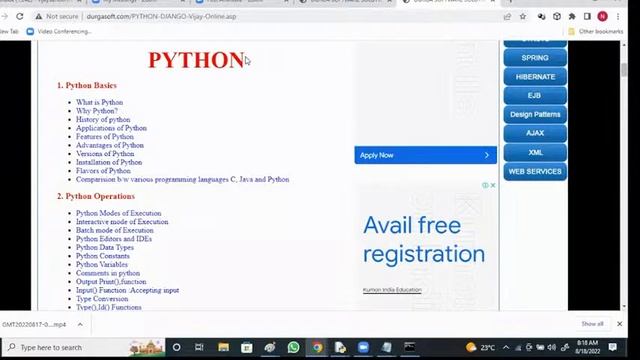The width and height of the screenshot is (640, 360).
Task: Click the History of python link
Action: coord(103,120)
